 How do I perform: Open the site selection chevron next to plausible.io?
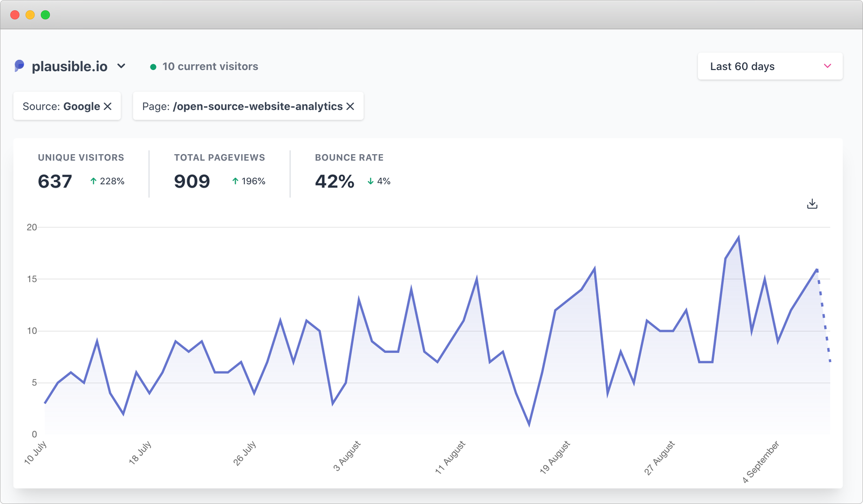coord(121,66)
